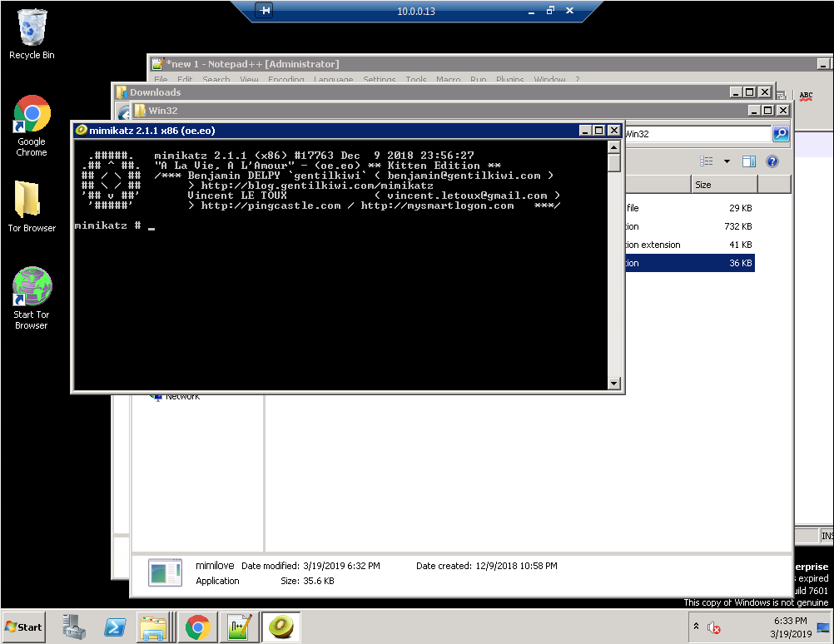Viewport: 834px width, 644px height.
Task: Select the mimikatz kiwi taskbar button
Action: click(x=280, y=627)
